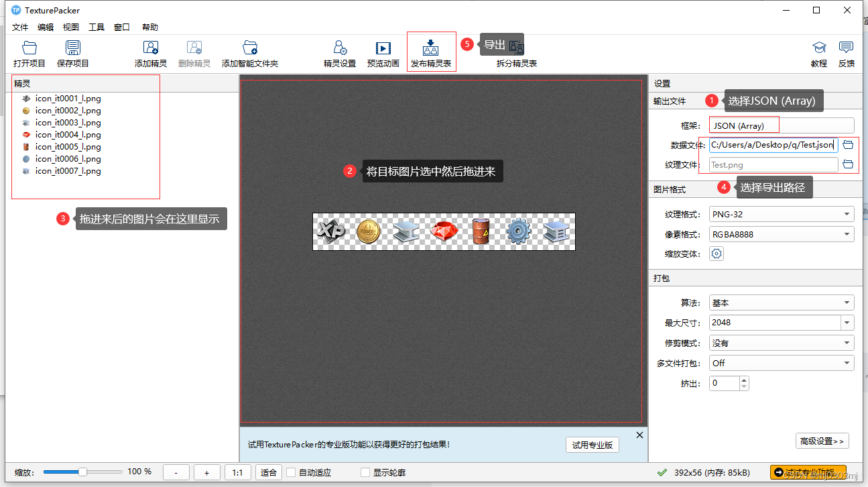Open the 视图 menu
This screenshot has height=487, width=868.
70,27
